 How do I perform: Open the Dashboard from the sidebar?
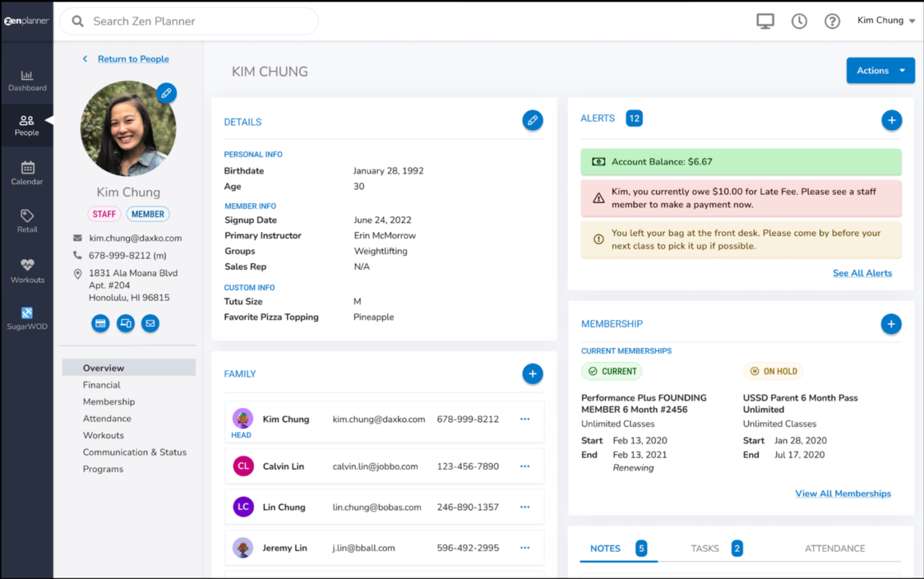pos(27,80)
